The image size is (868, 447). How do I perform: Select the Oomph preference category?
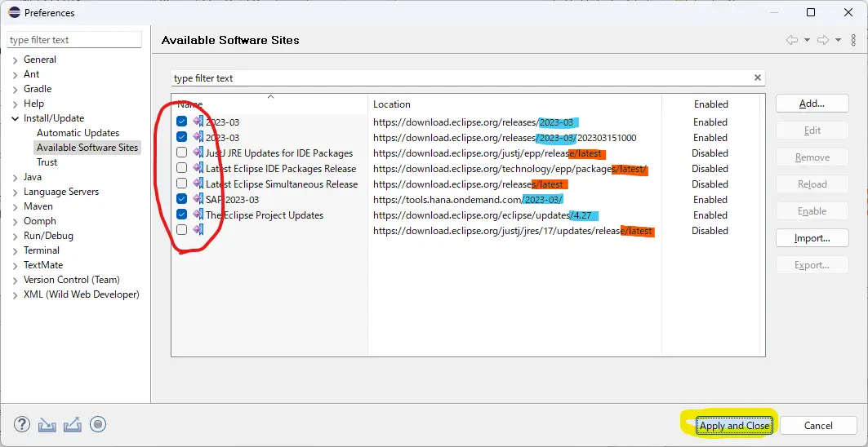click(40, 221)
